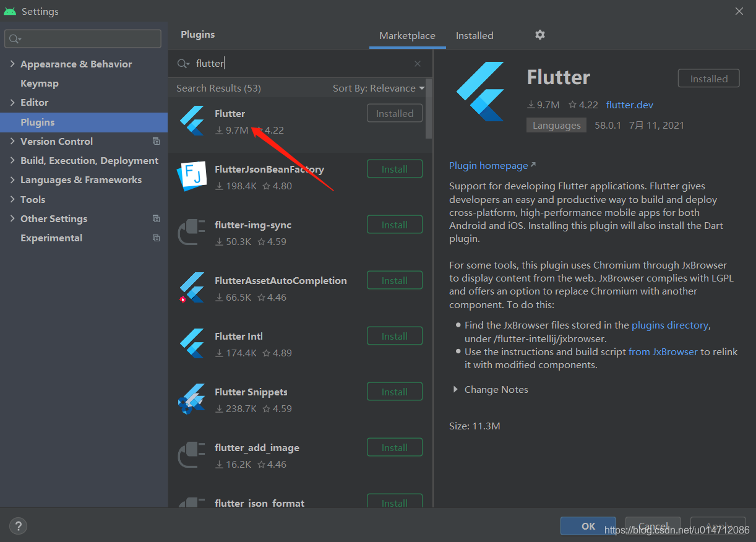Open the plugins directory link
Image resolution: width=756 pixels, height=542 pixels.
tap(669, 325)
